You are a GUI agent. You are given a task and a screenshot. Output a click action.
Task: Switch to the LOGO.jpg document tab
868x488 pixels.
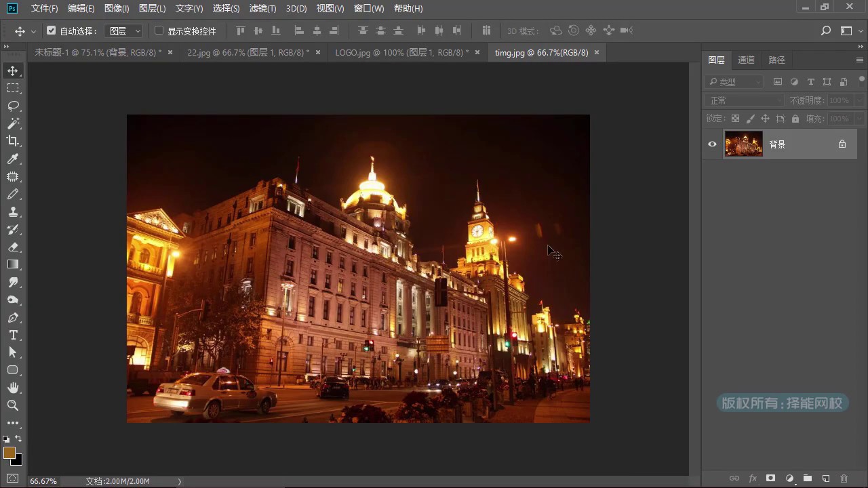pos(402,52)
